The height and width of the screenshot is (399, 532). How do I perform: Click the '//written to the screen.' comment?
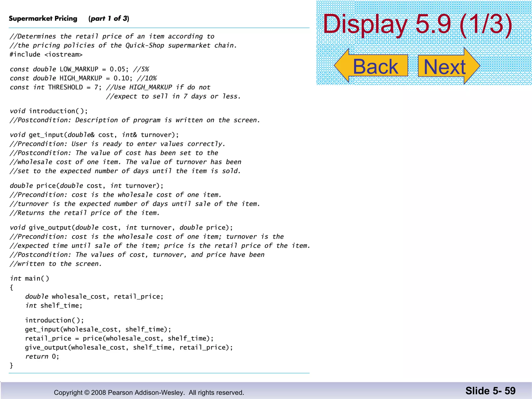56,264
